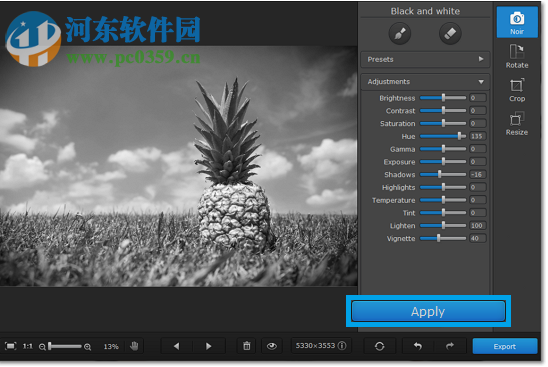Click the Lighten value field showing 100
The height and width of the screenshot is (367, 548).
click(477, 226)
